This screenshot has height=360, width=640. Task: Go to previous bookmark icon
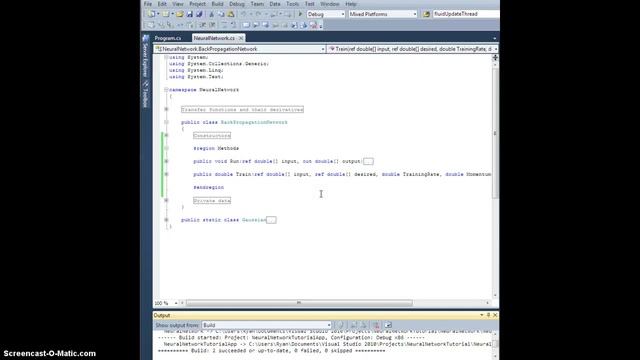point(256,25)
